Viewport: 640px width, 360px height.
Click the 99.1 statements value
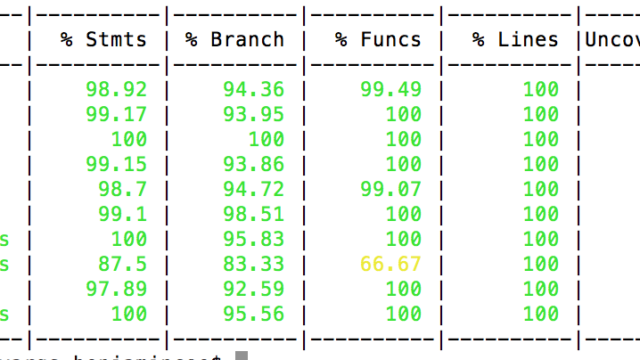click(122, 214)
